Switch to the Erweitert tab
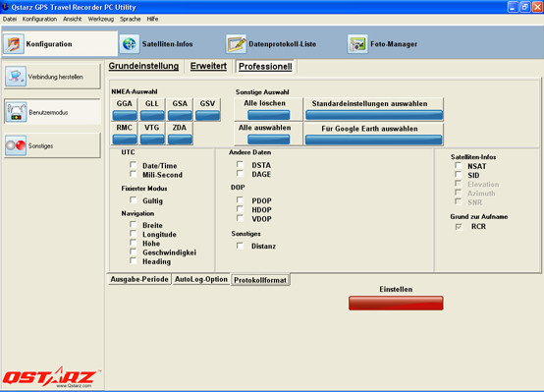The height and width of the screenshot is (392, 544). [x=208, y=66]
